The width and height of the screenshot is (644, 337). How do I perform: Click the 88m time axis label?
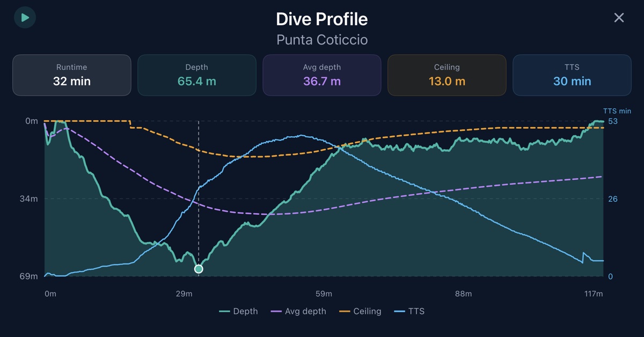(x=463, y=294)
